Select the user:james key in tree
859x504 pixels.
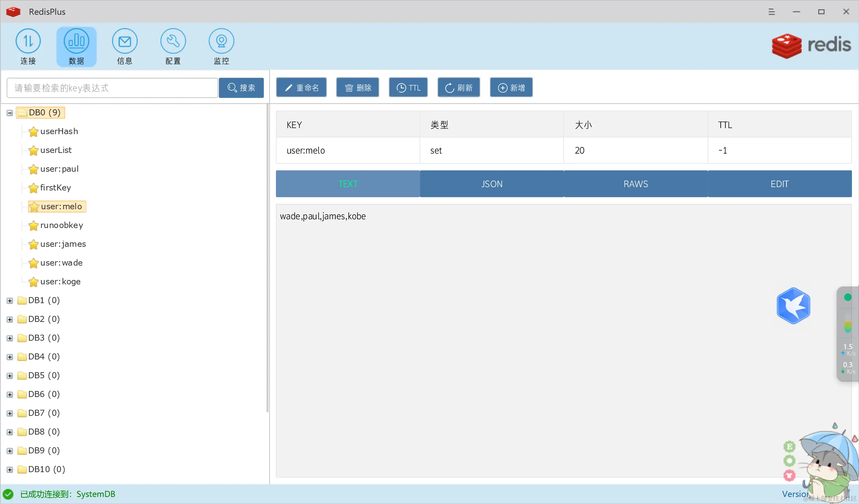pyautogui.click(x=63, y=244)
